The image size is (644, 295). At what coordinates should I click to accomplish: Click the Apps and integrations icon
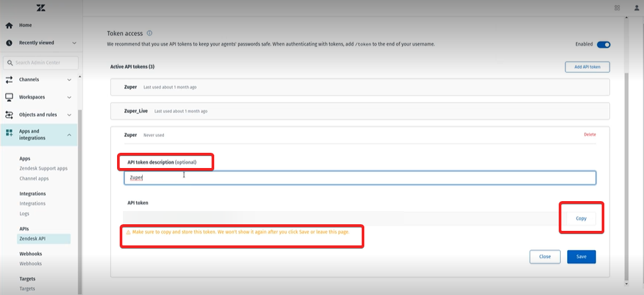click(9, 133)
